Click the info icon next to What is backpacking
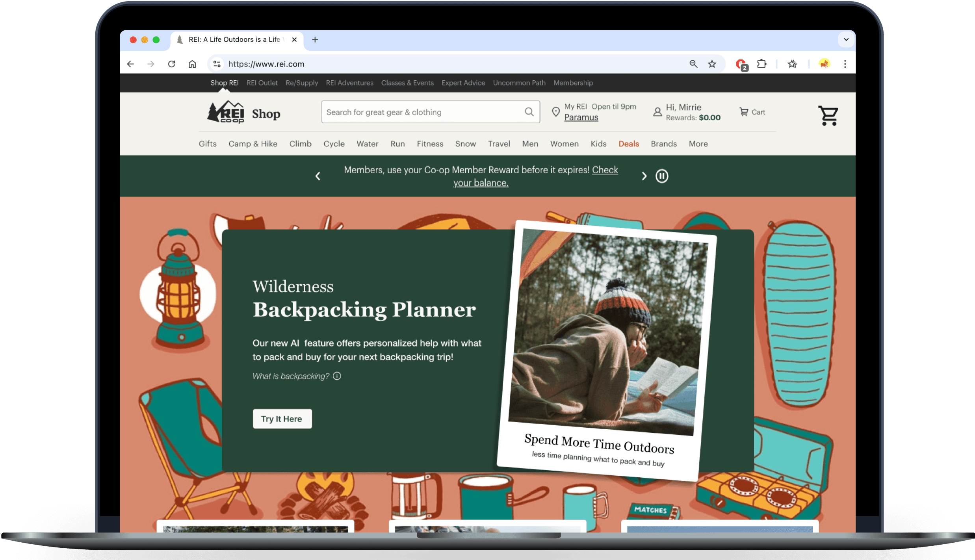 [x=337, y=376]
